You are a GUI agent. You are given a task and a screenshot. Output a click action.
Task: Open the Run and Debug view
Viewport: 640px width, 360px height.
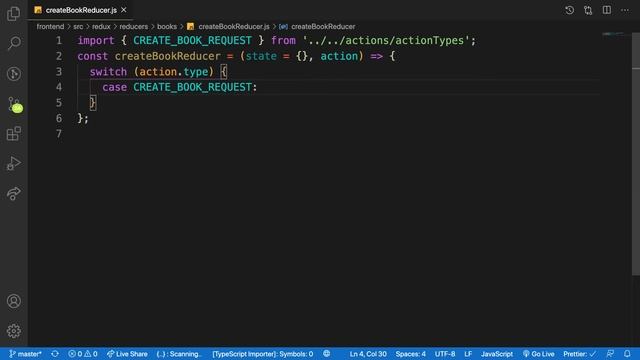click(13, 163)
